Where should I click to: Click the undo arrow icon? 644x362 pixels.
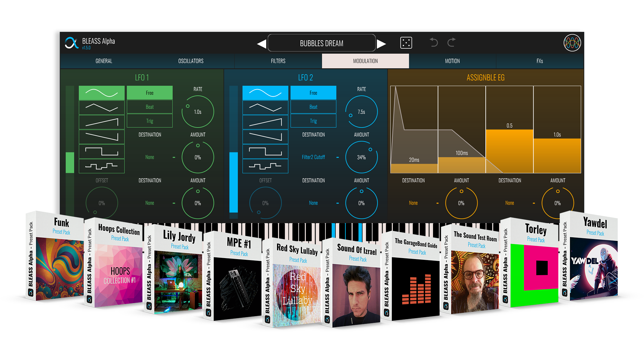point(433,43)
